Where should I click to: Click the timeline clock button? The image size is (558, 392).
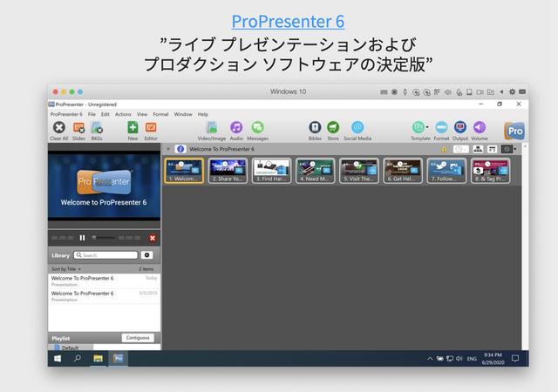[x=461, y=150]
